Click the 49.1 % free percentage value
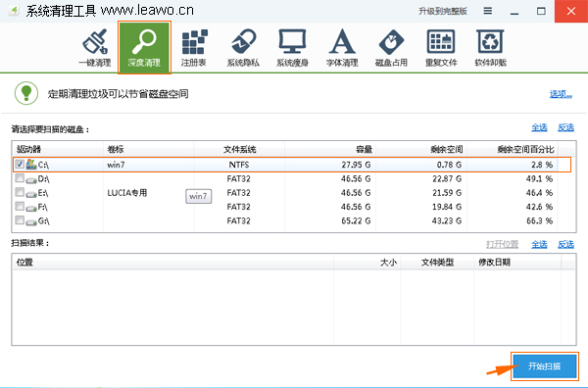This screenshot has width=588, height=388. click(x=539, y=179)
